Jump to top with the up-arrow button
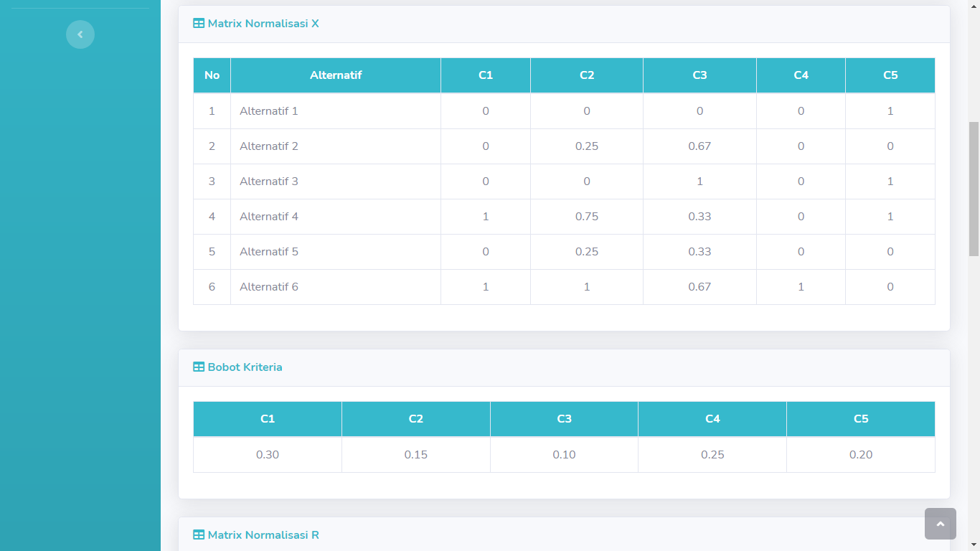Viewport: 980px width, 551px height. click(941, 524)
